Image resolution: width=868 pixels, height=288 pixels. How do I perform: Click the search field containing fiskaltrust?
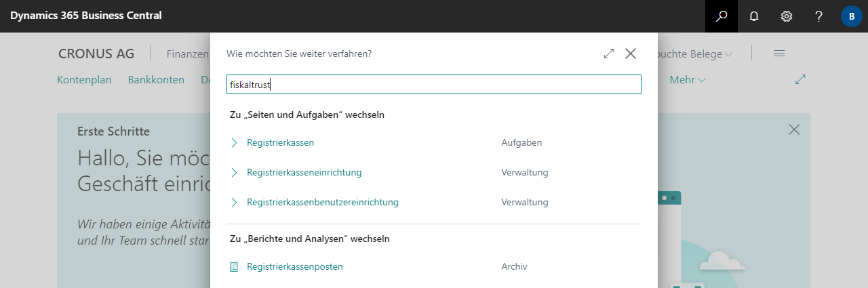tap(434, 85)
